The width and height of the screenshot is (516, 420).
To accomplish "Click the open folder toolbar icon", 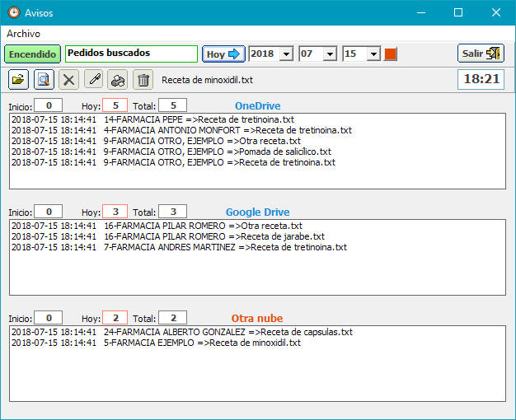I will (18, 80).
